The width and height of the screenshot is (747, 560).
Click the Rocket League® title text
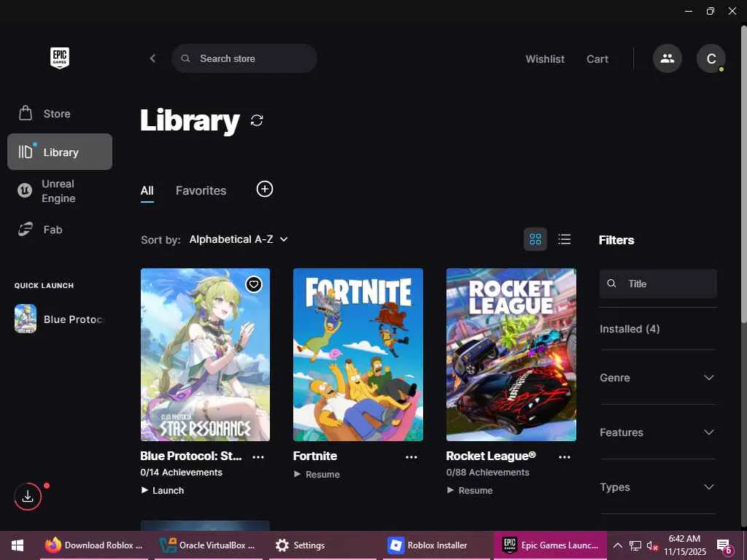point(491,456)
